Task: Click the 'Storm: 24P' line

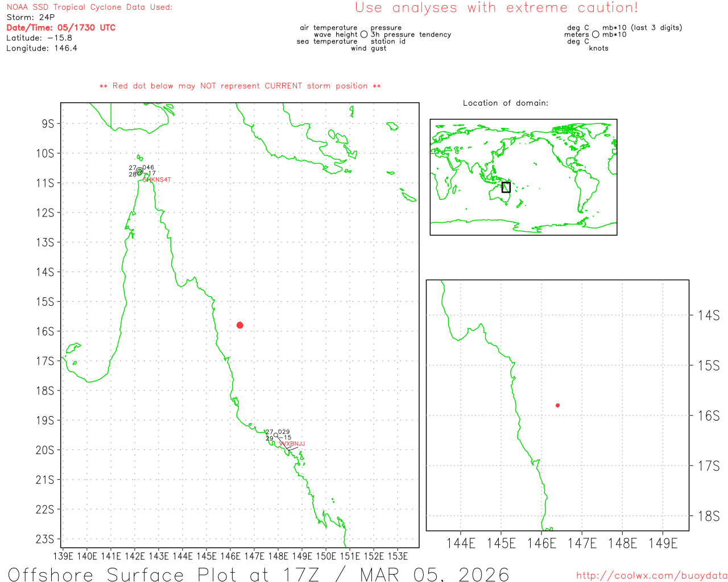Action: [x=31, y=18]
